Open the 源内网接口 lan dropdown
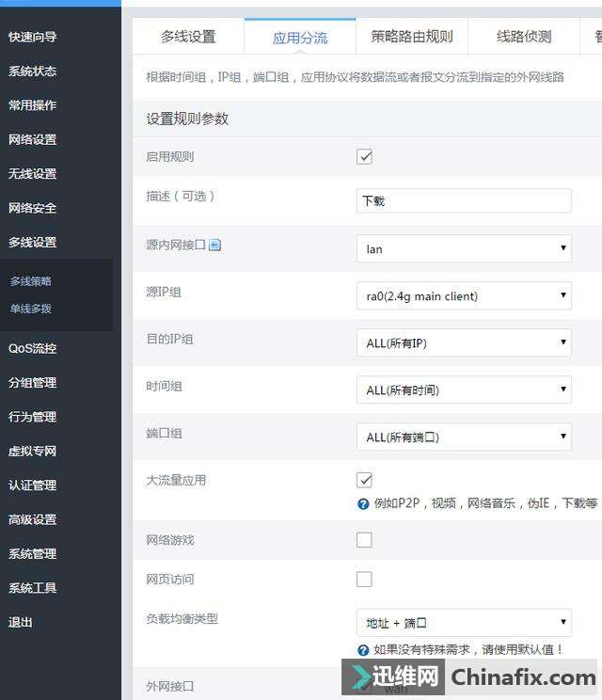The height and width of the screenshot is (700, 602). tap(464, 249)
